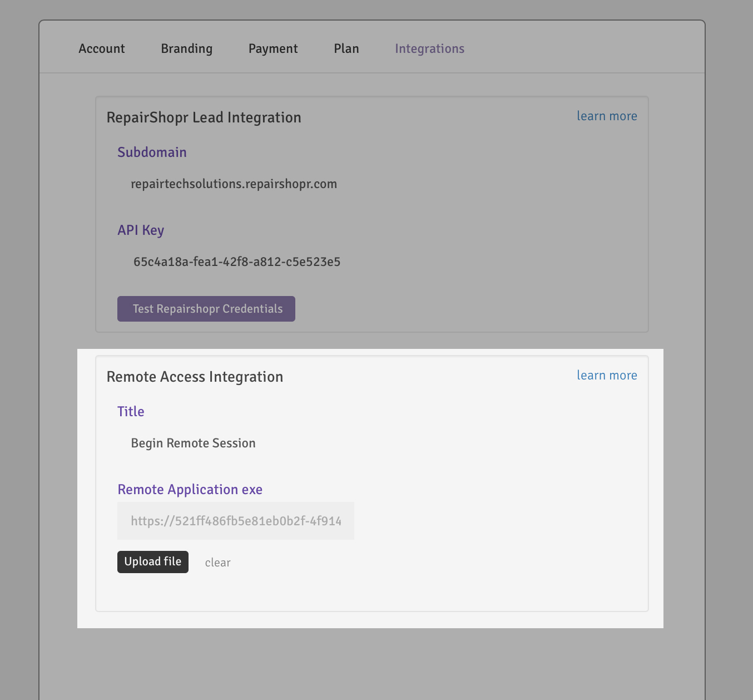Click the Title label
Viewport: 753px width, 700px height.
[131, 412]
